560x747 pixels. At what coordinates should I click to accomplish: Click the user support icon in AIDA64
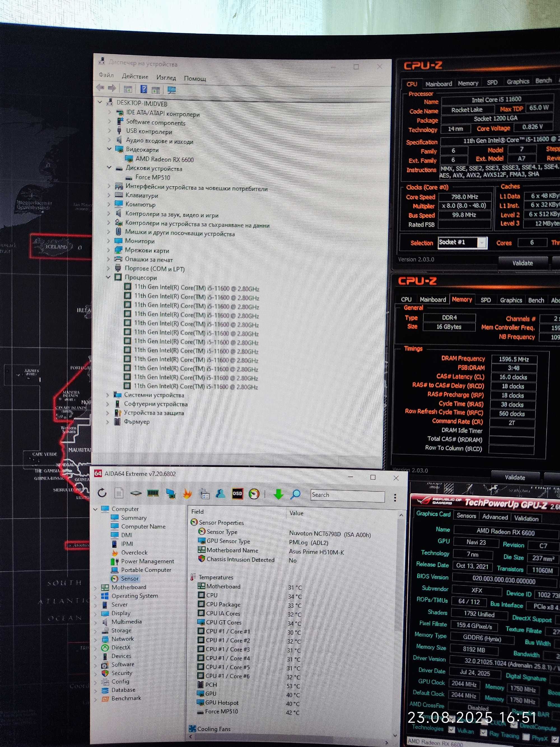click(x=220, y=494)
